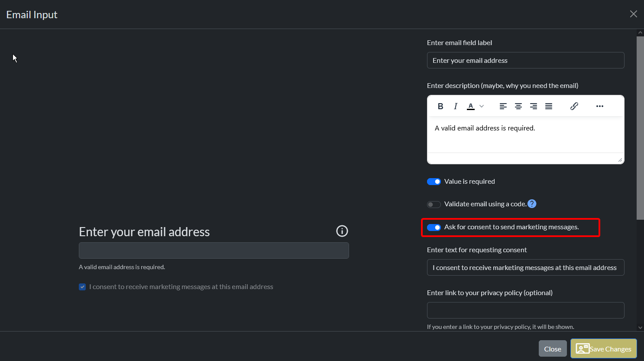This screenshot has width=644, height=361.
Task: Grab the description editor resize handle
Action: pyautogui.click(x=620, y=160)
